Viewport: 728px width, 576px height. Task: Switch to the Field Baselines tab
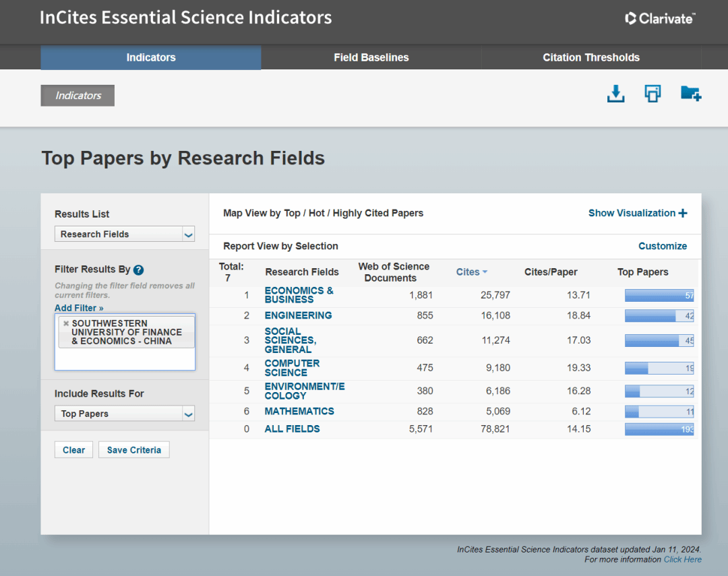click(x=371, y=58)
